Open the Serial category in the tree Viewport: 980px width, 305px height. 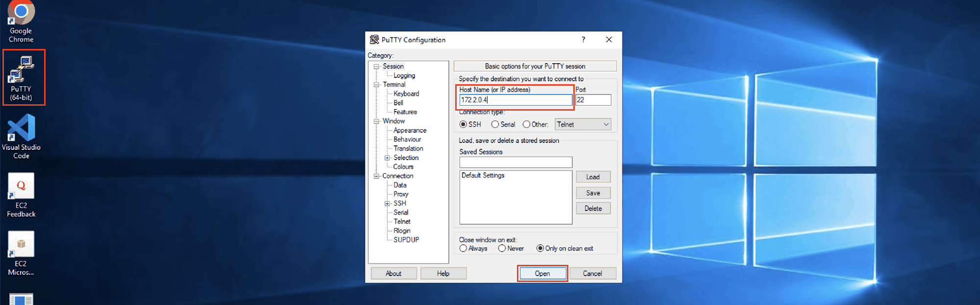pos(401,212)
